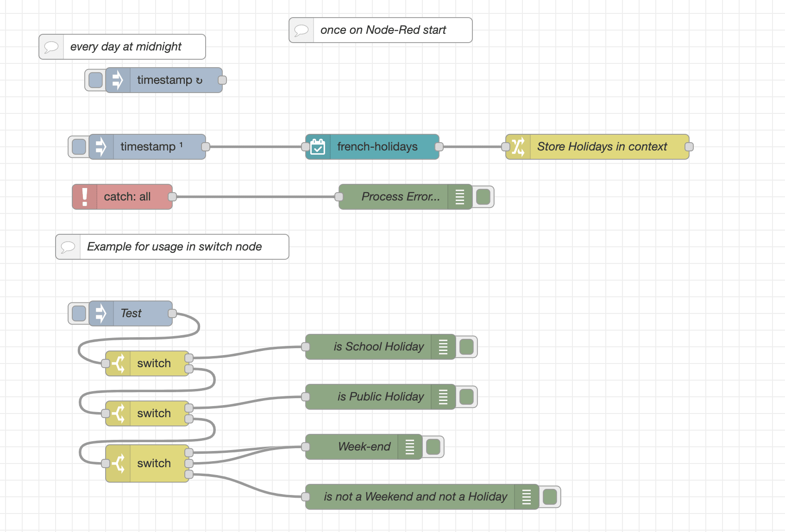
Task: Click the switch icon on the bottom switch node
Action: [x=119, y=463]
